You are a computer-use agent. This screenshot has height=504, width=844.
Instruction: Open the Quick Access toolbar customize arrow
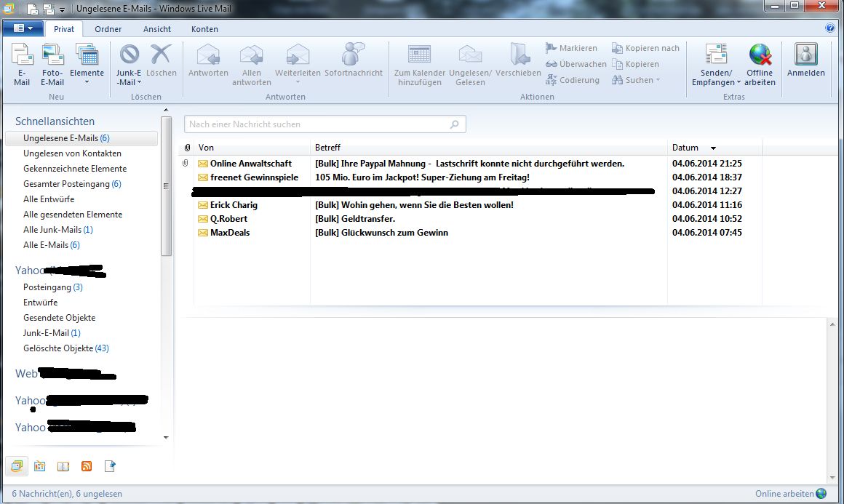coord(63,9)
